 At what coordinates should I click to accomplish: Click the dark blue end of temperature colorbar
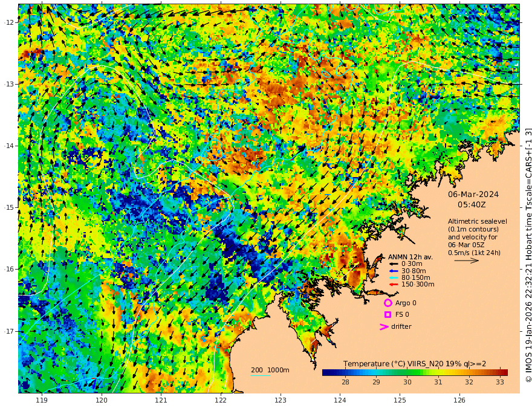click(x=325, y=373)
